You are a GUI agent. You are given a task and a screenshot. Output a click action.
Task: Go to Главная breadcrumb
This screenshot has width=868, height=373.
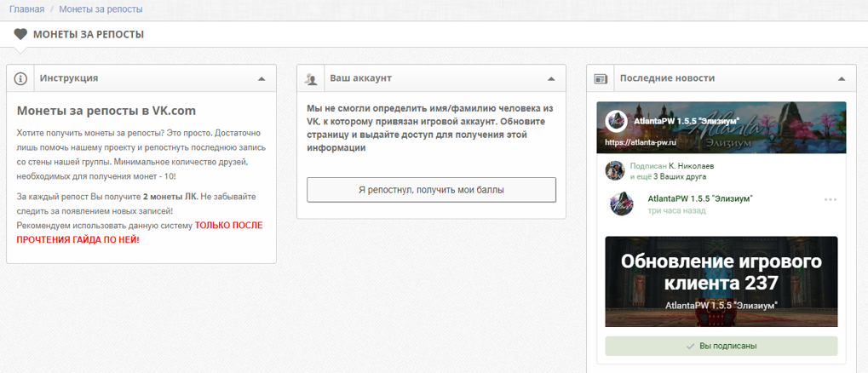tap(26, 9)
